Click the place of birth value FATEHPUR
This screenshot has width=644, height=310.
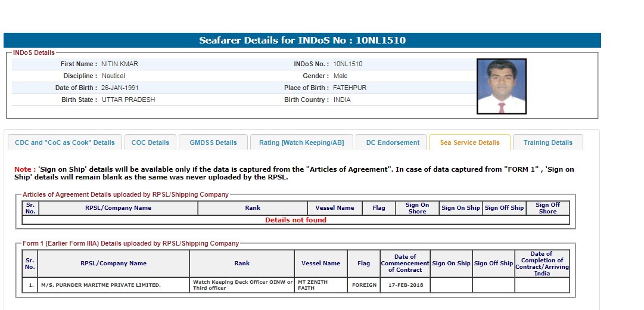tap(350, 88)
